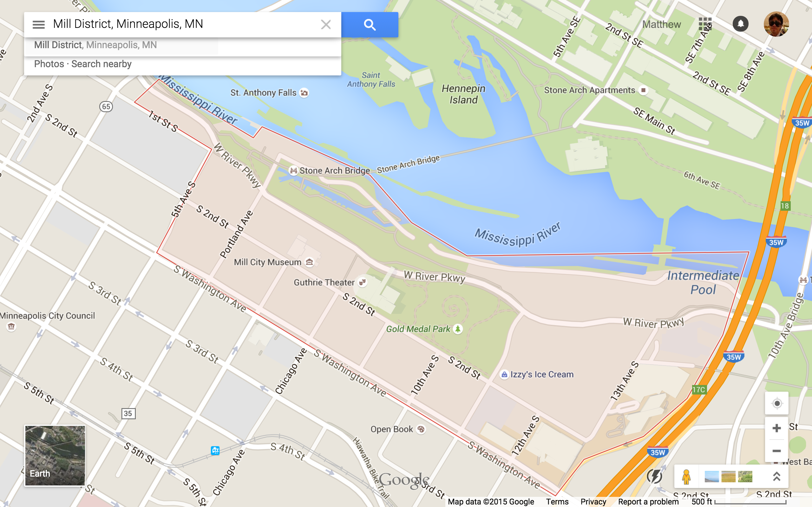Click Report a problem link
This screenshot has width=812, height=507.
[648, 502]
